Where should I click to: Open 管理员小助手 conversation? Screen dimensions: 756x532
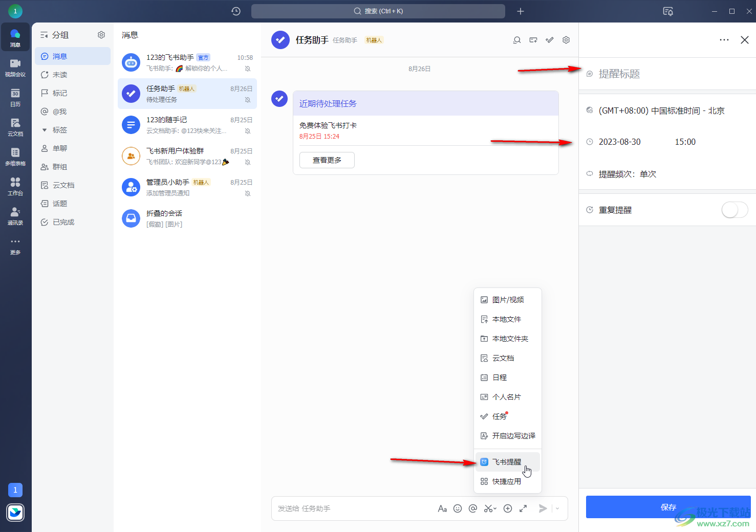click(x=187, y=187)
